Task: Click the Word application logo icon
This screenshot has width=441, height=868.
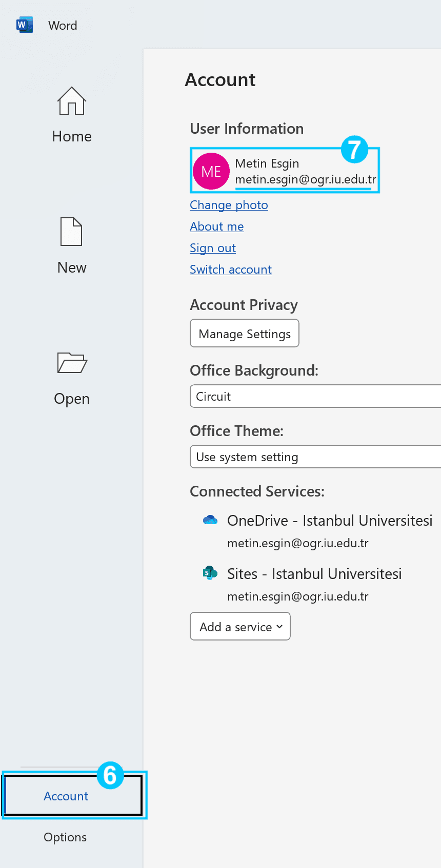Action: 25,25
